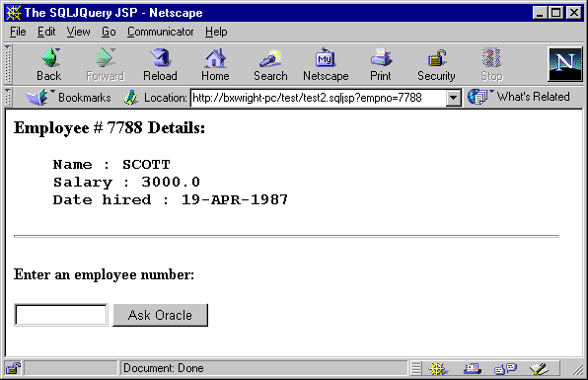Go to the Home page
Viewport: 588px width, 380px height.
(215, 64)
